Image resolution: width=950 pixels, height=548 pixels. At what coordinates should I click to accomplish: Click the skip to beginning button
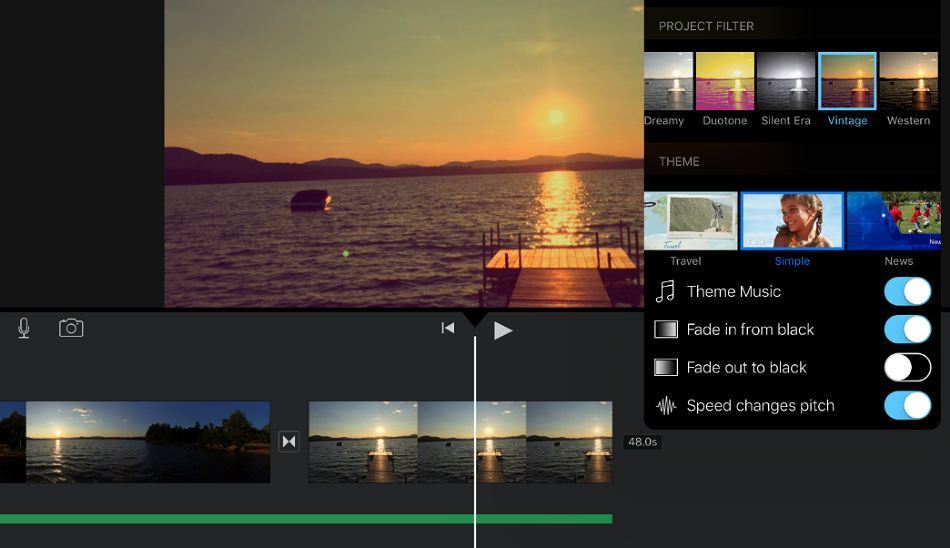(x=448, y=328)
